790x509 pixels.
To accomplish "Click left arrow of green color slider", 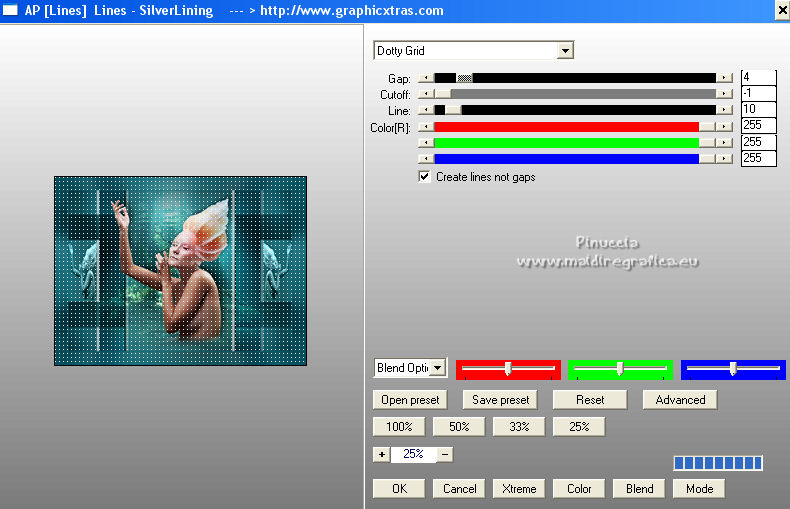I will click(426, 143).
